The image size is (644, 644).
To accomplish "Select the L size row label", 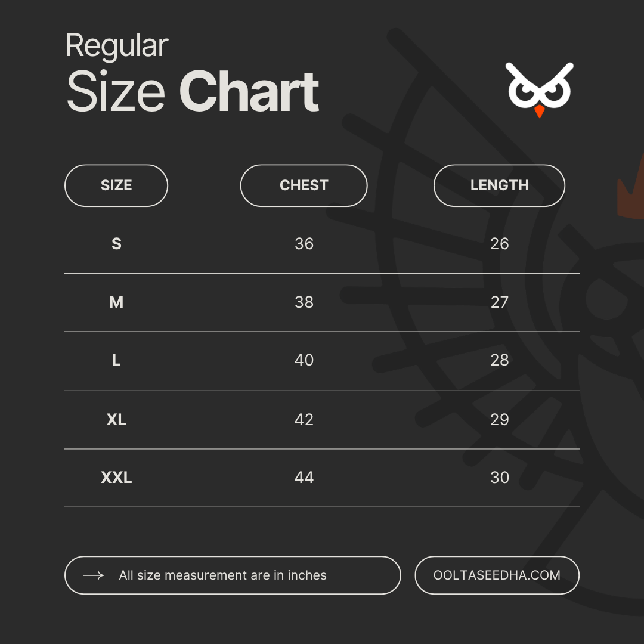I will 116,360.
